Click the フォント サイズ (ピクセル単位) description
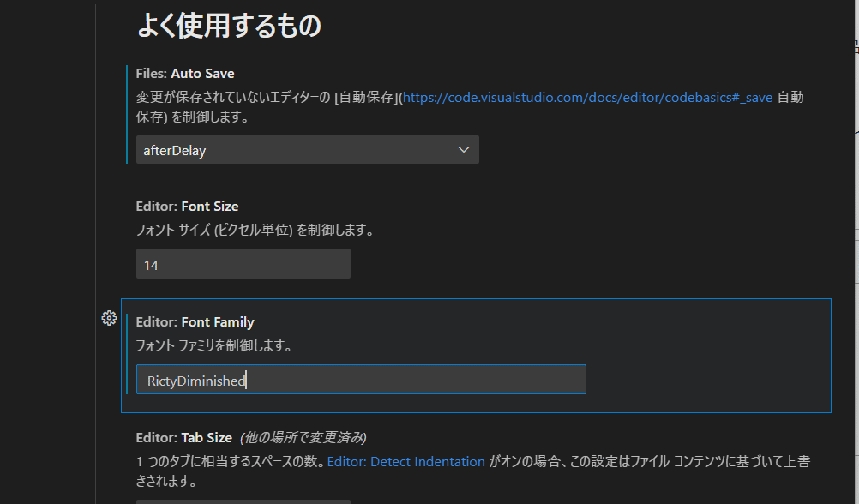 point(255,230)
